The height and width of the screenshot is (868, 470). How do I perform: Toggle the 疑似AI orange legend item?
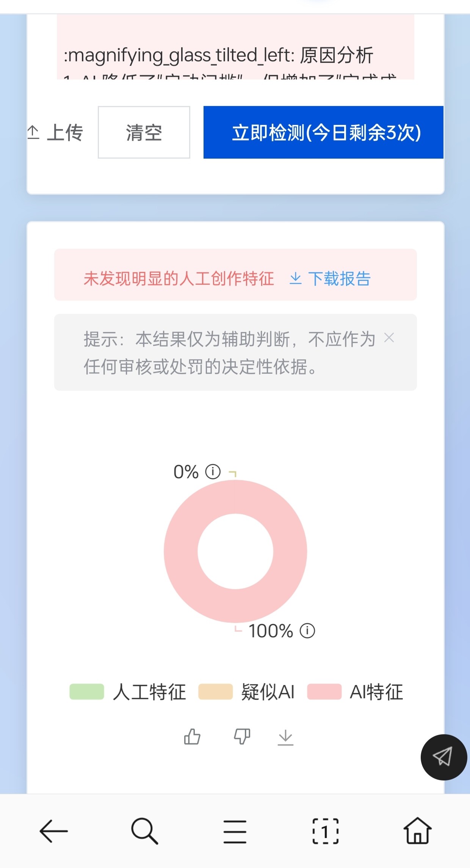(x=246, y=692)
